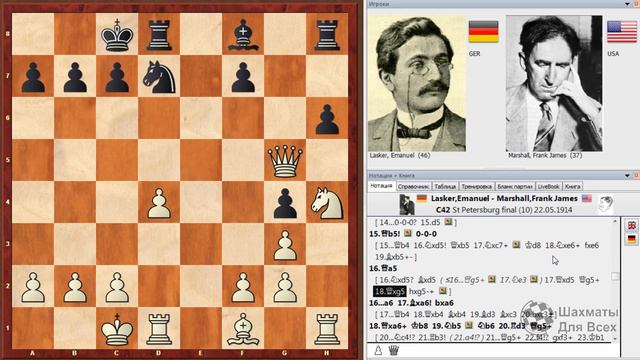Open diagram marker after 15.d5

pos(449,222)
